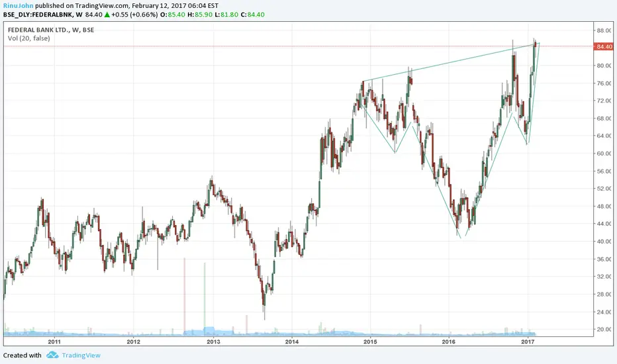Image resolution: width=617 pixels, height=364 pixels.
Task: Click the green up-arrow change indicator
Action: click(x=107, y=15)
